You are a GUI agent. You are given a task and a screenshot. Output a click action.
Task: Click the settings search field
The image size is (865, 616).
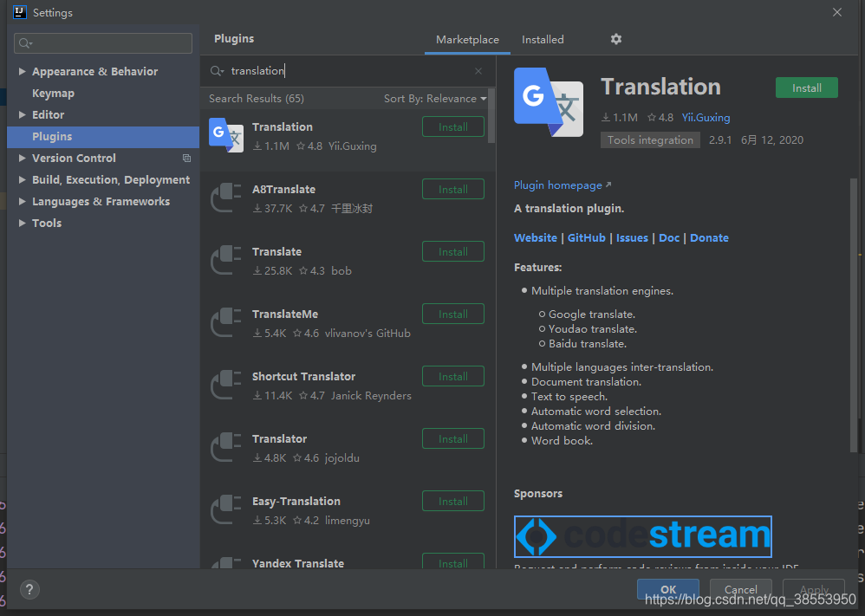pos(103,43)
